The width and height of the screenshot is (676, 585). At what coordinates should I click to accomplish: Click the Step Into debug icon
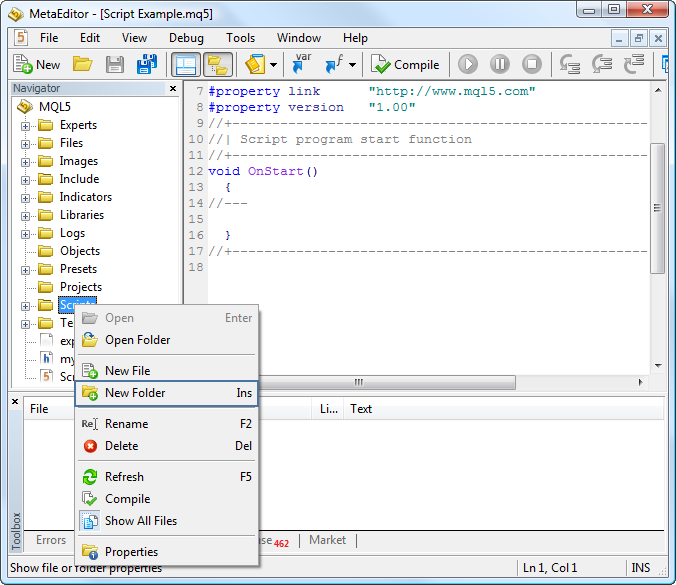coord(570,64)
